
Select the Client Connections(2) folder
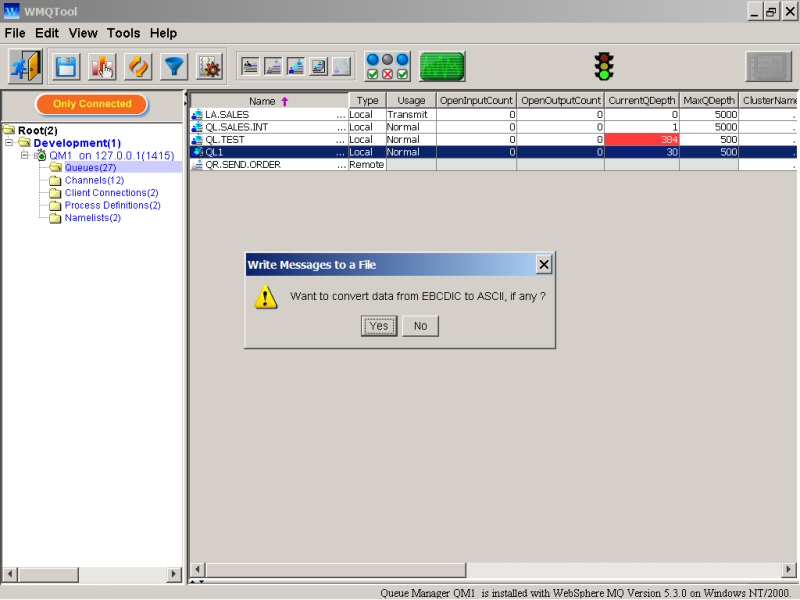tap(111, 193)
